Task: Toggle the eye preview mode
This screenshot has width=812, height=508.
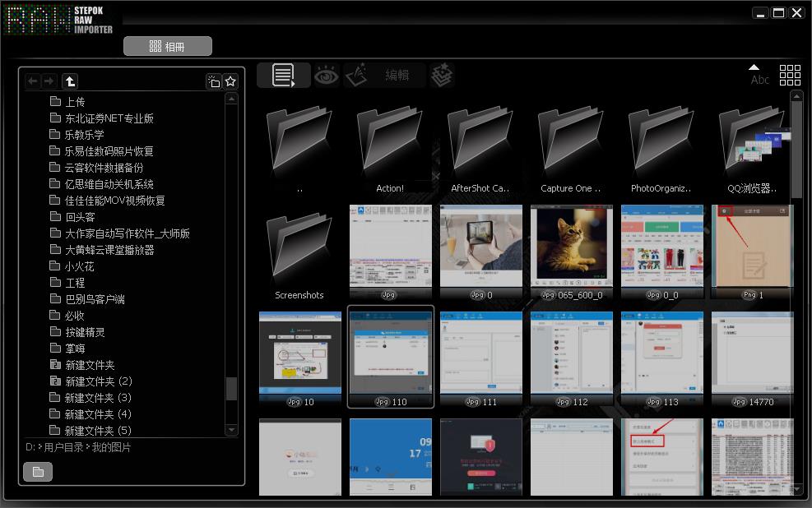Action: (x=327, y=76)
